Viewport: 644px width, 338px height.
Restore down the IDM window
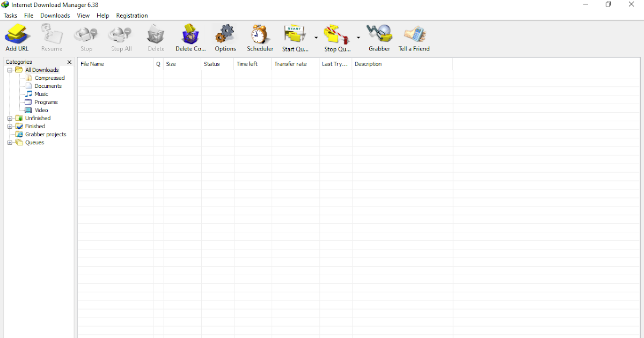tap(608, 4)
